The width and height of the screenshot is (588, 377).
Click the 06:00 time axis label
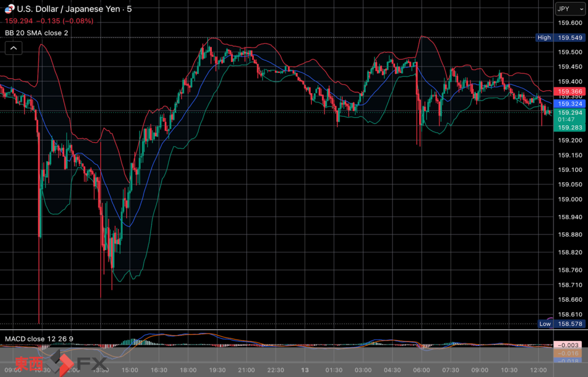421,370
